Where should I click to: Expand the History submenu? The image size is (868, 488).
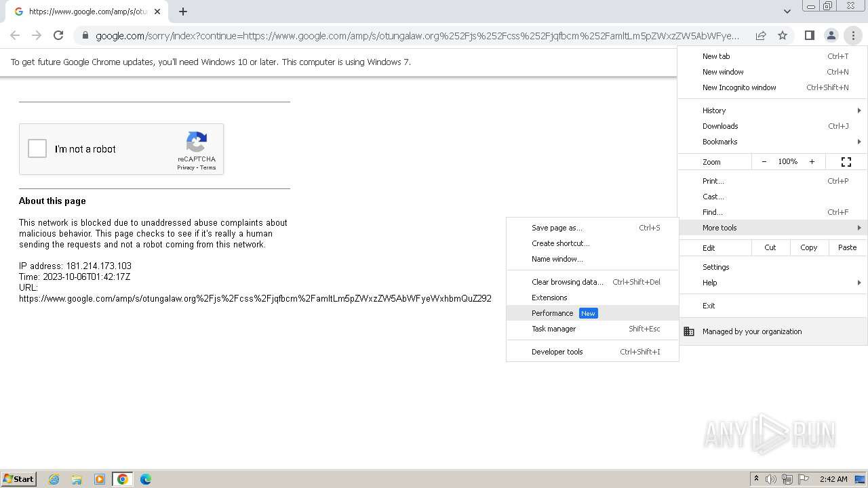(772, 110)
